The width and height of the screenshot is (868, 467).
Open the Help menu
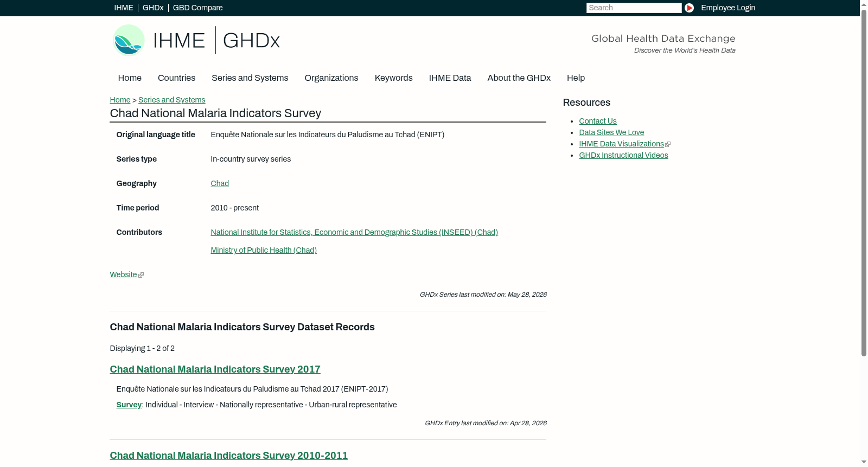pos(576,78)
